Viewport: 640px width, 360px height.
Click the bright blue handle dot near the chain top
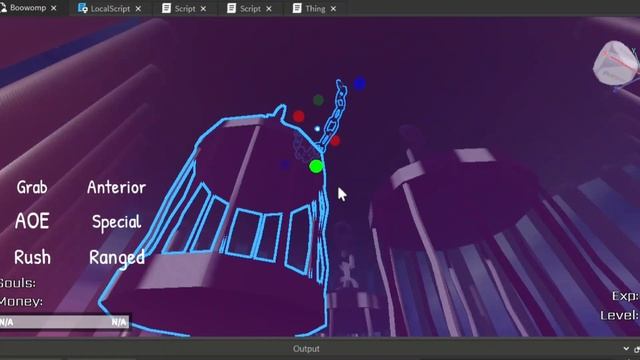360,83
